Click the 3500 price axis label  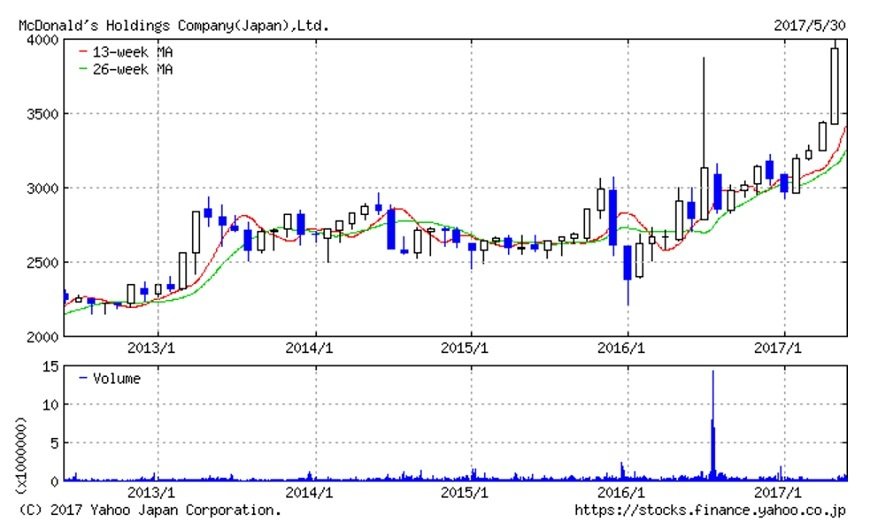click(x=40, y=114)
